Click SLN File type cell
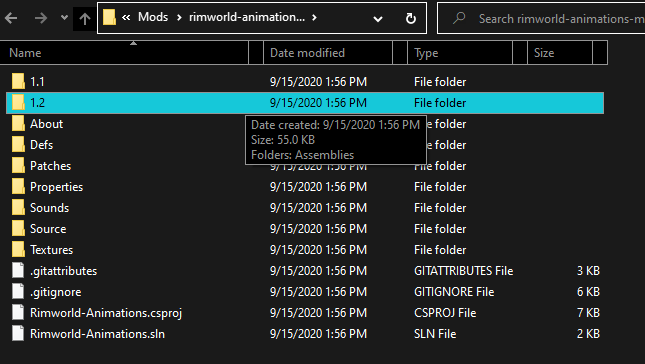 pos(435,334)
